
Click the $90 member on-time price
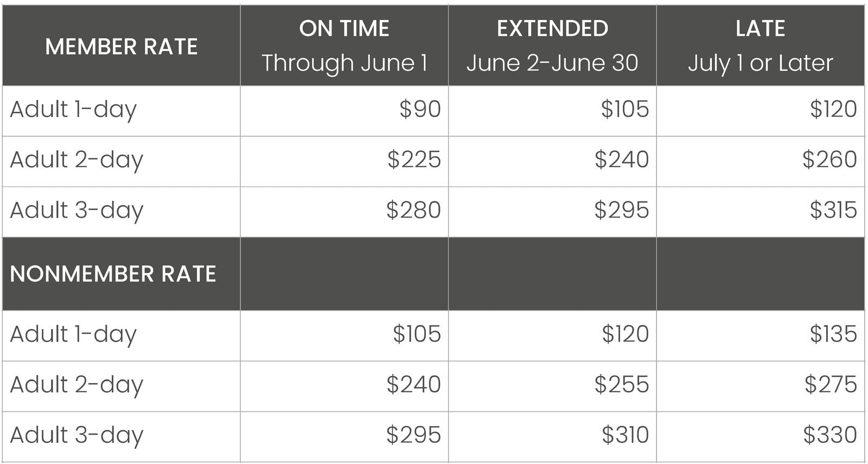click(420, 109)
